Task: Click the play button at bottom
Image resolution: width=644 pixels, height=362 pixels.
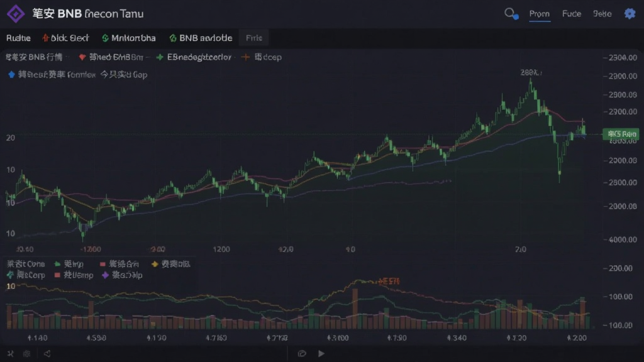Action: [x=321, y=353]
